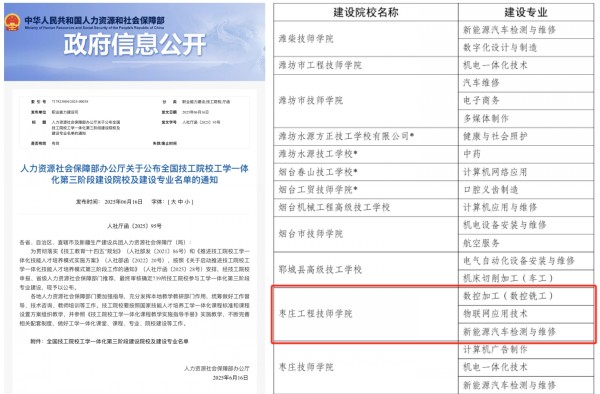Image resolution: width=600 pixels, height=394 pixels.
Task: Select the 健康与社会照护 cell
Action: click(526, 136)
